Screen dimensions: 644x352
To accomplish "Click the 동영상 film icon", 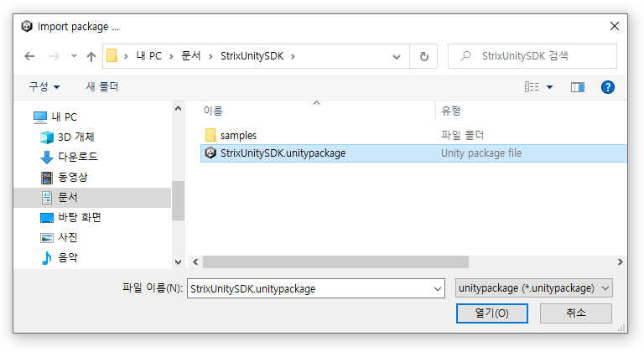I will pyautogui.click(x=47, y=178).
